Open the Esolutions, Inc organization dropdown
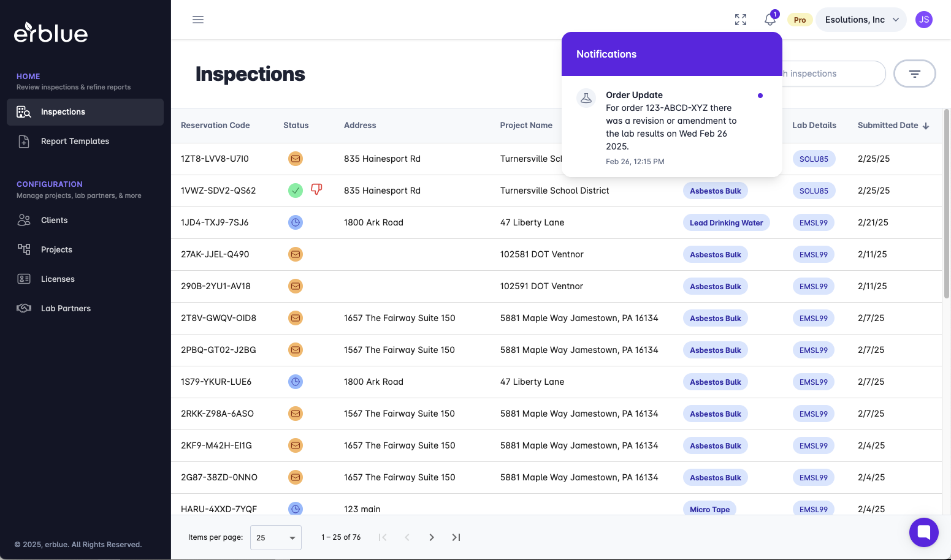This screenshot has width=951, height=560. coord(861,20)
